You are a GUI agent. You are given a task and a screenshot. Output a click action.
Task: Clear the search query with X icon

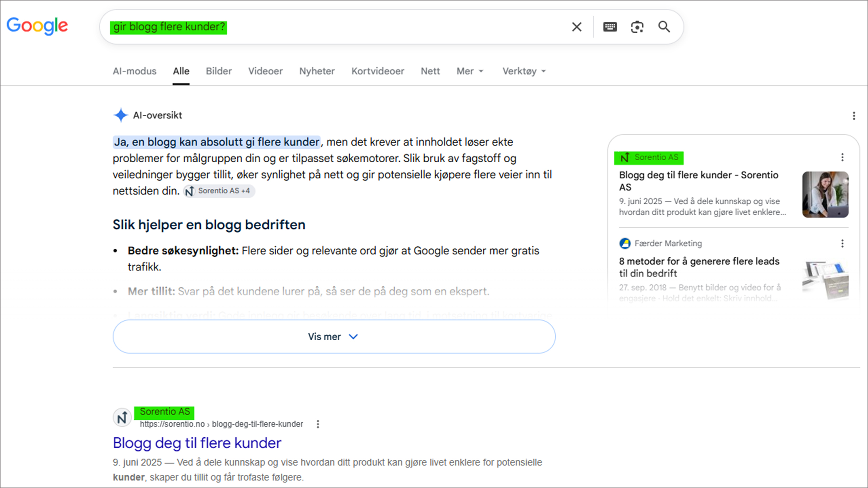coord(577,27)
